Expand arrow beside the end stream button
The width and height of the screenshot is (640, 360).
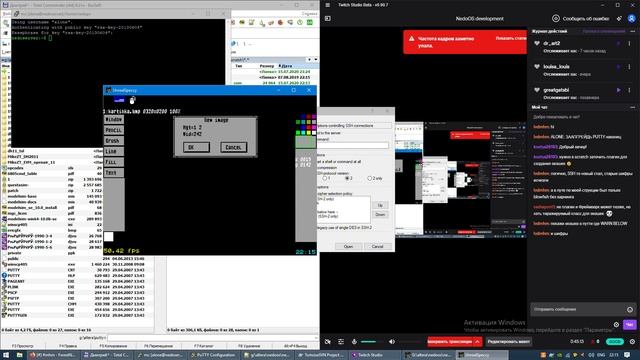[x=477, y=342]
